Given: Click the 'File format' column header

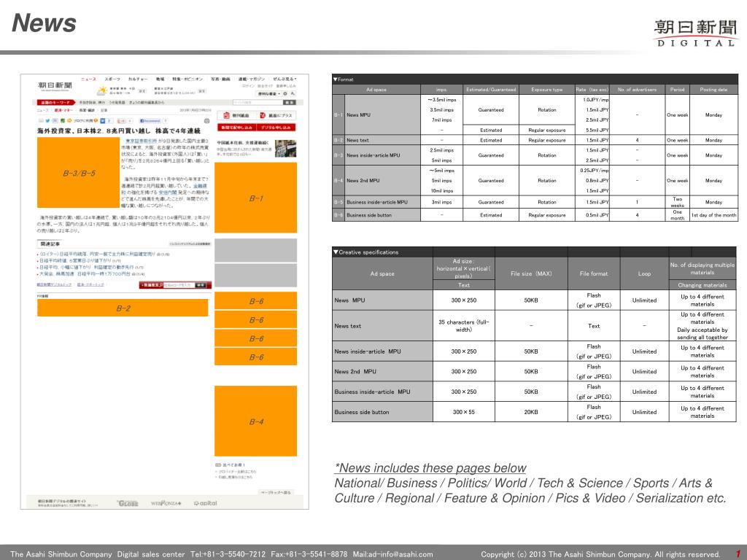Looking at the screenshot, I should click(594, 274).
